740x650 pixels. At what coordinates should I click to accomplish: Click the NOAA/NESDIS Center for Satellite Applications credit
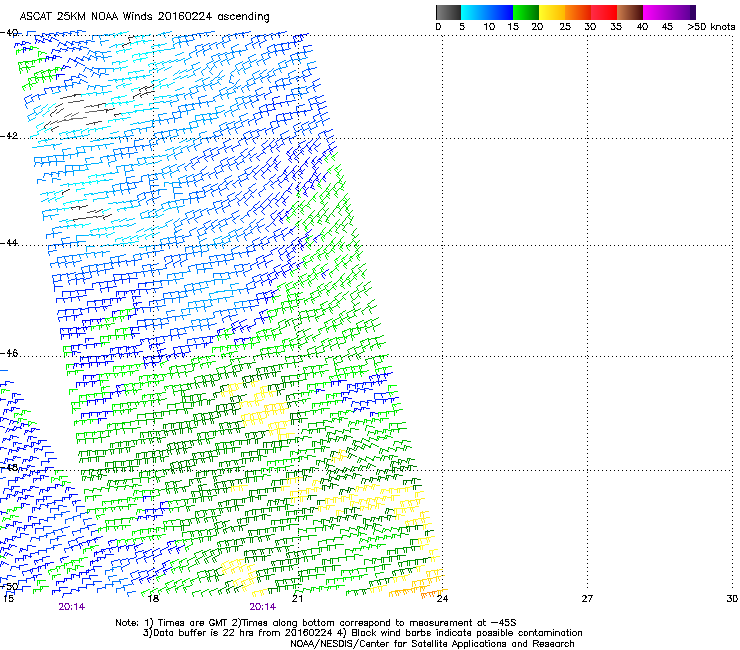[x=432, y=644]
